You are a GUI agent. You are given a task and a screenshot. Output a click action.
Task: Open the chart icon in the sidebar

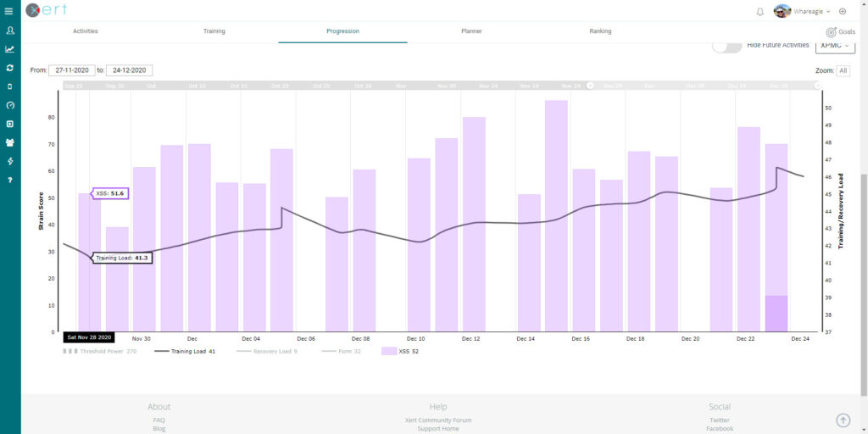9,49
